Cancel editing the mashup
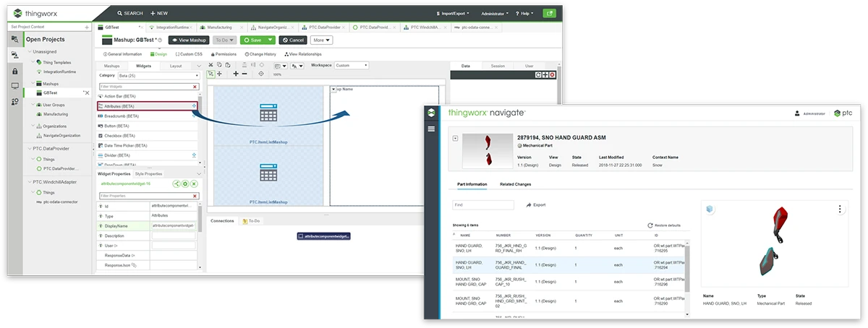868x328 pixels. pyautogui.click(x=294, y=40)
